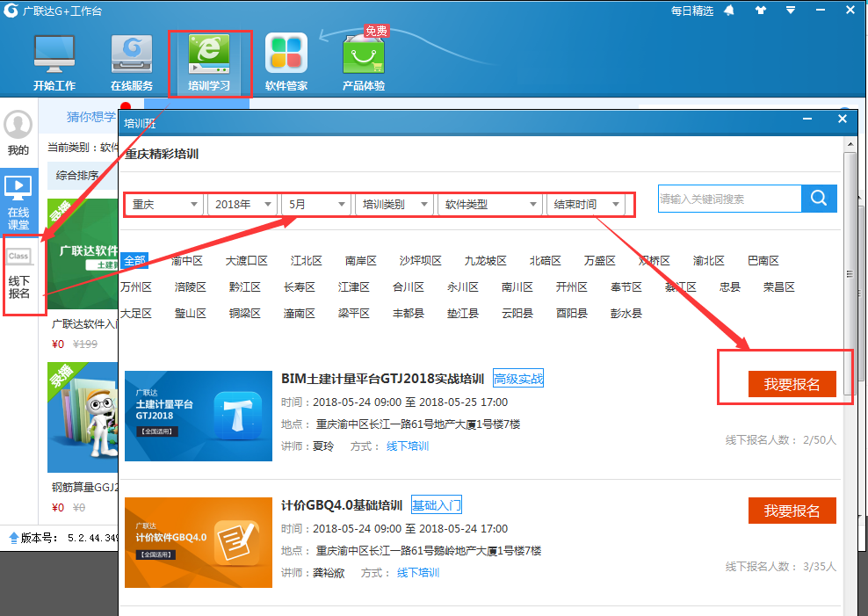Viewport: 868px width, 616px height.
Task: Click the 高级实战 tag
Action: point(518,379)
